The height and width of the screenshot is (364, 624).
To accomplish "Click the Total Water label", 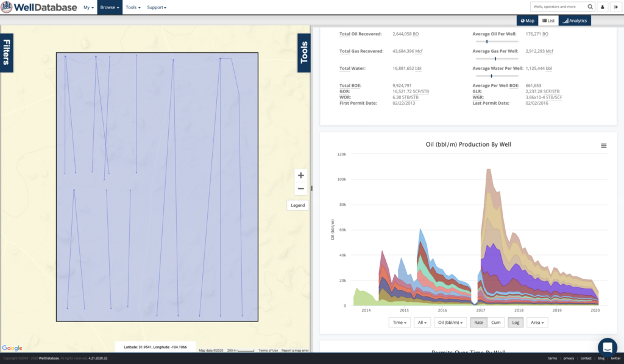I will point(352,68).
